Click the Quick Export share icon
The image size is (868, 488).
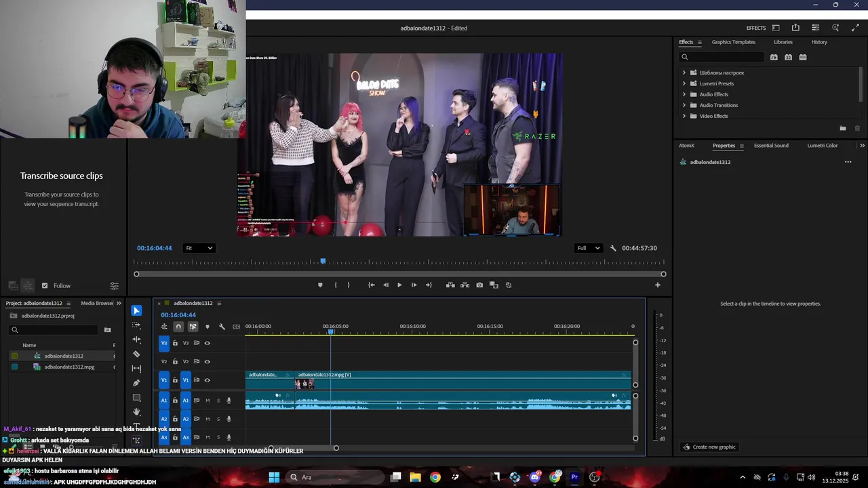795,28
